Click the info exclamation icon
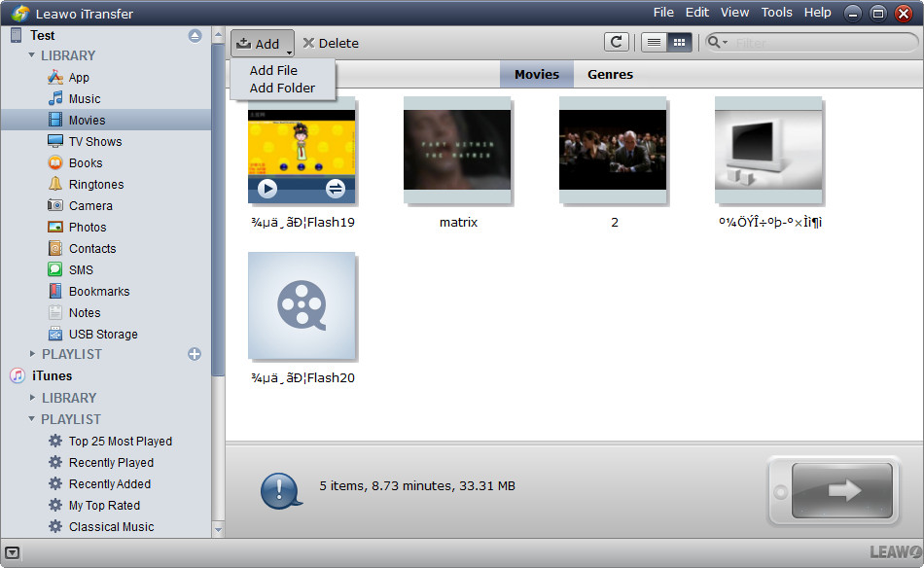The image size is (924, 568). (280, 489)
